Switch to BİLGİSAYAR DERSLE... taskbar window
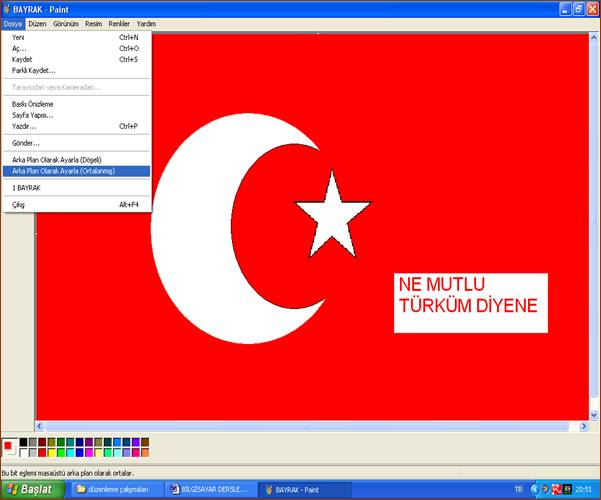Image resolution: width=601 pixels, height=500 pixels. coord(210,490)
